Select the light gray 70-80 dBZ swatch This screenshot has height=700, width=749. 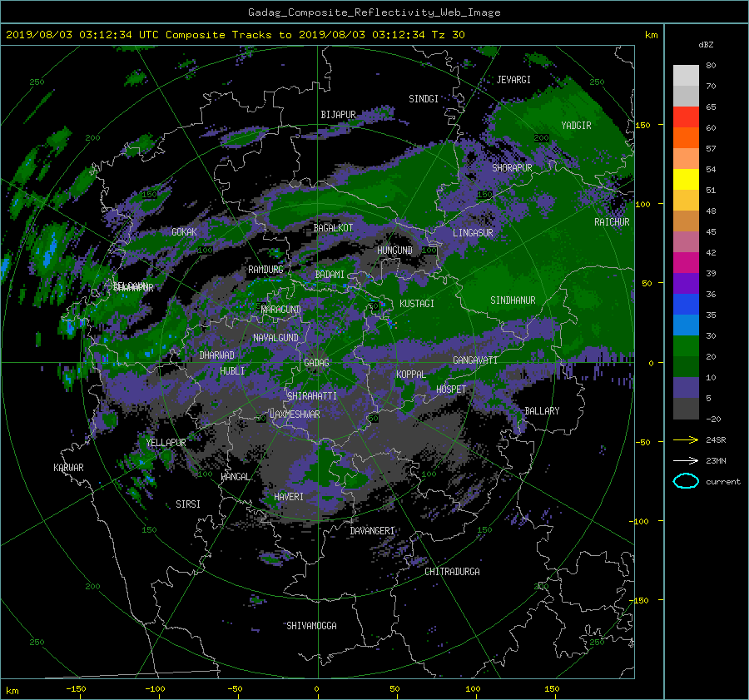[x=686, y=76]
